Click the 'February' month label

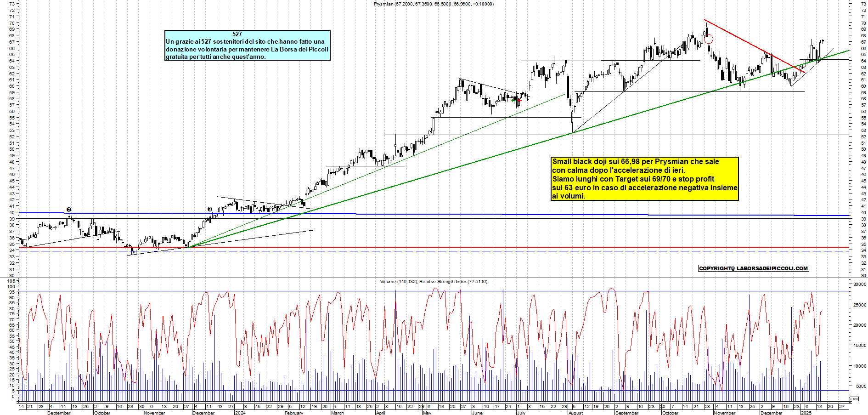pos(294,413)
